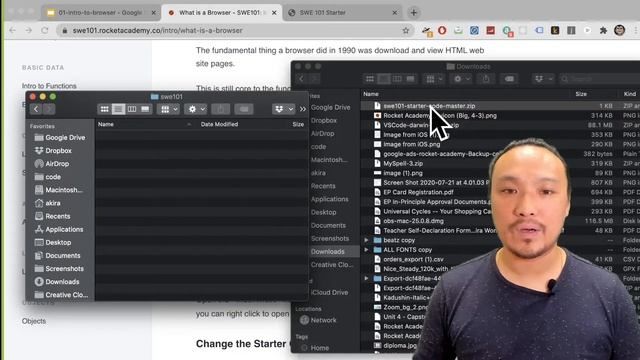Select icon view in Downloads window toolbar
This screenshot has height=360, width=640.
370,79
